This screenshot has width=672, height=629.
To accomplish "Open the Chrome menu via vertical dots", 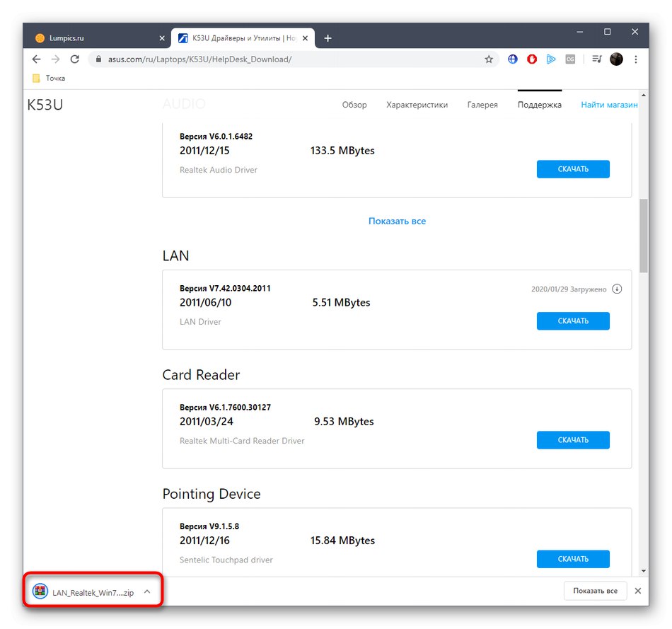I will [x=636, y=59].
